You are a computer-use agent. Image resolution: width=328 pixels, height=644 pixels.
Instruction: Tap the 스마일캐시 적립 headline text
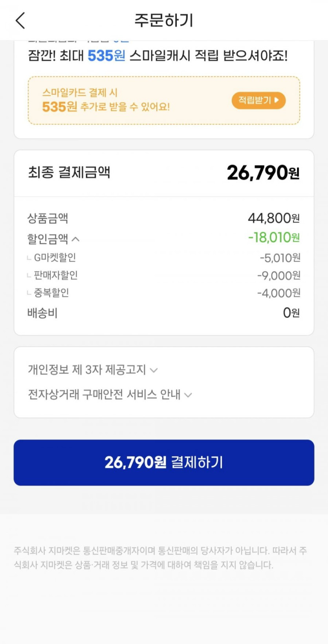point(158,56)
